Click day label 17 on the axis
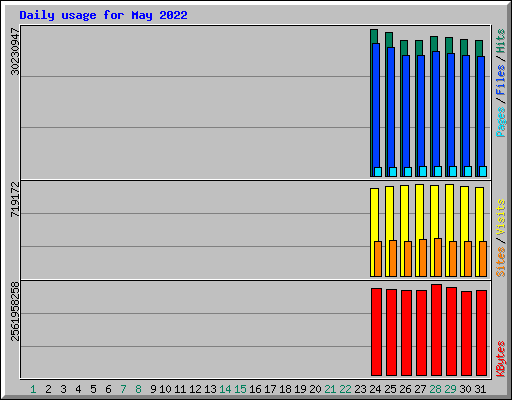 click(x=270, y=389)
